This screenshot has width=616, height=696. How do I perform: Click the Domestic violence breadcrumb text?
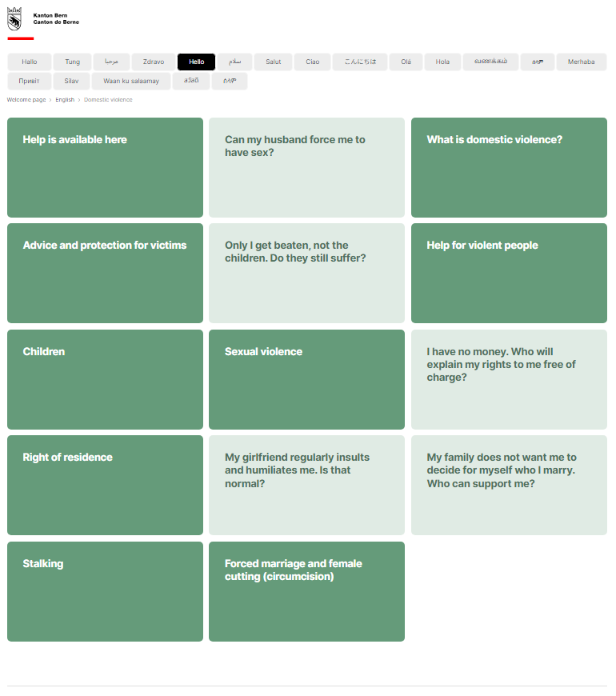(108, 100)
